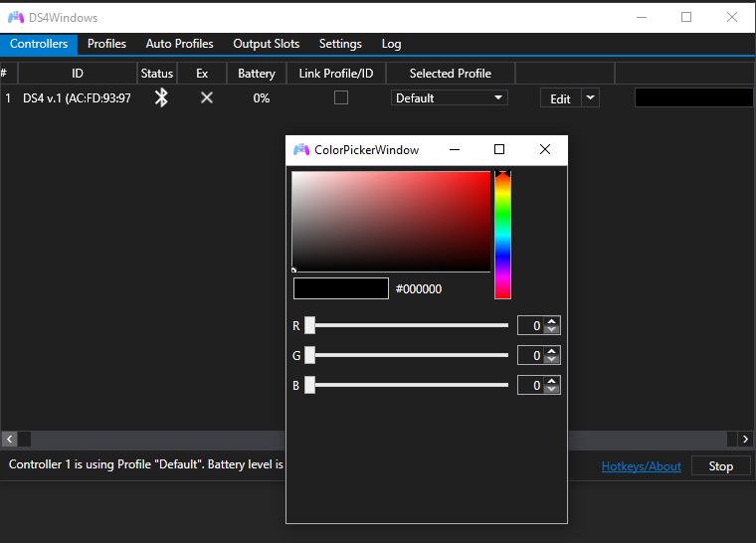Click the #000000 hex color text
This screenshot has width=756, height=543.
coord(419,288)
